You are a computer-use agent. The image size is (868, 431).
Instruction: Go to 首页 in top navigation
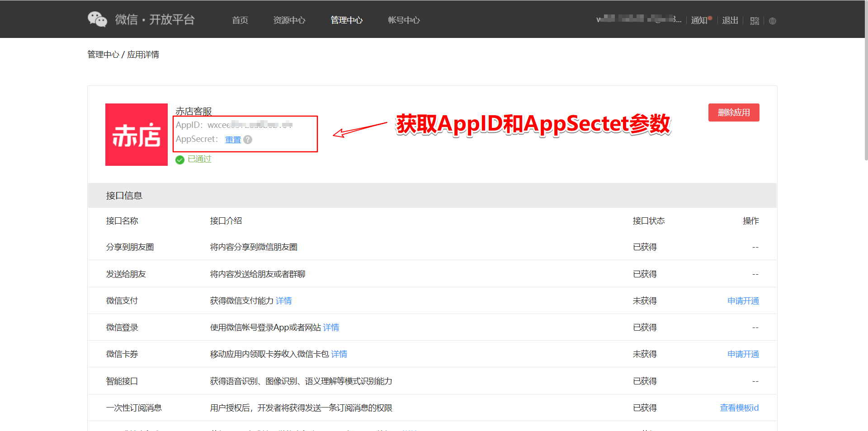click(240, 20)
